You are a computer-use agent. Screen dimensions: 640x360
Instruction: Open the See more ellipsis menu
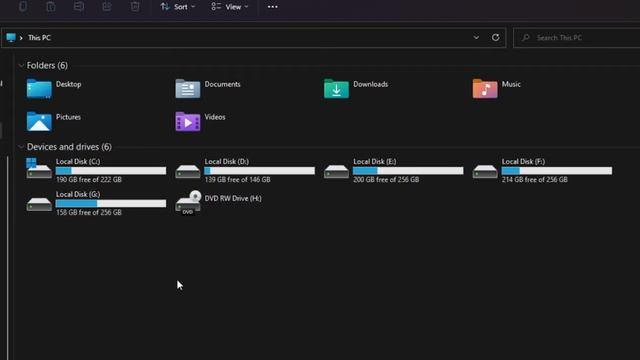(x=272, y=7)
